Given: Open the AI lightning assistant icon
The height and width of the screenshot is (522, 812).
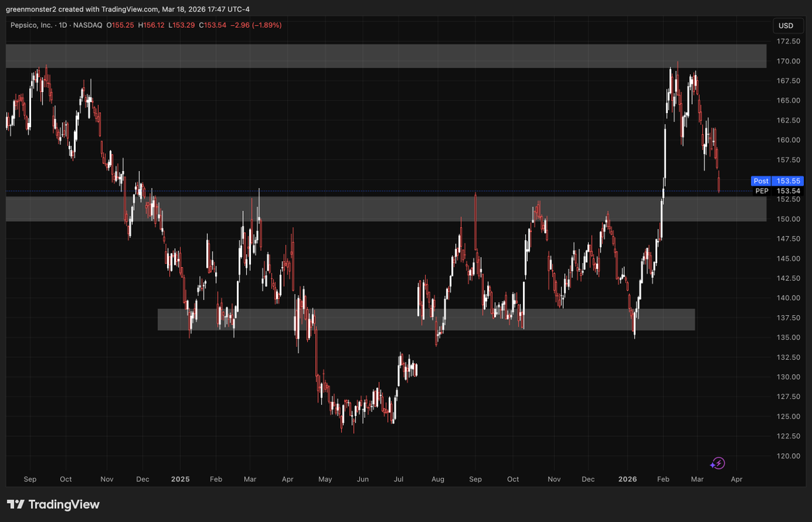Looking at the screenshot, I should [717, 464].
